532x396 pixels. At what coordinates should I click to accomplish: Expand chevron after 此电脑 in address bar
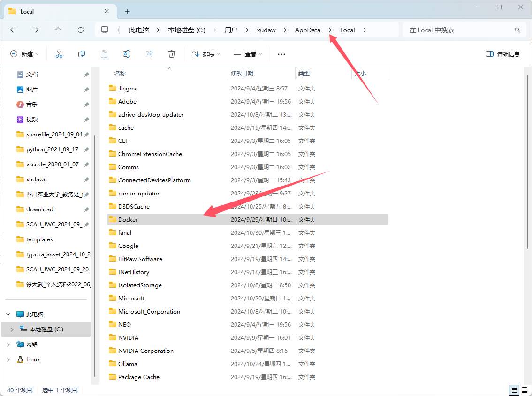click(158, 30)
